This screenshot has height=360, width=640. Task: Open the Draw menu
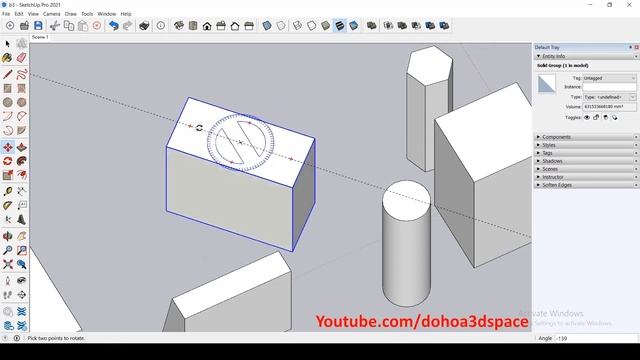pos(71,14)
